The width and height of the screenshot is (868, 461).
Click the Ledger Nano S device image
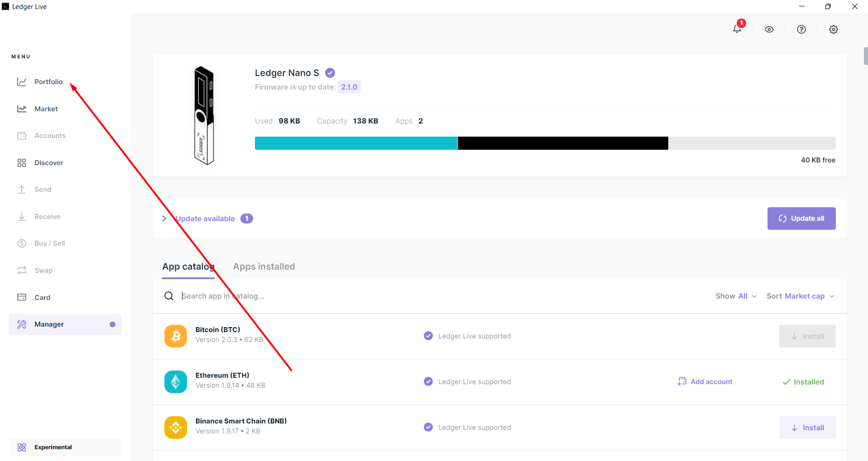click(204, 115)
